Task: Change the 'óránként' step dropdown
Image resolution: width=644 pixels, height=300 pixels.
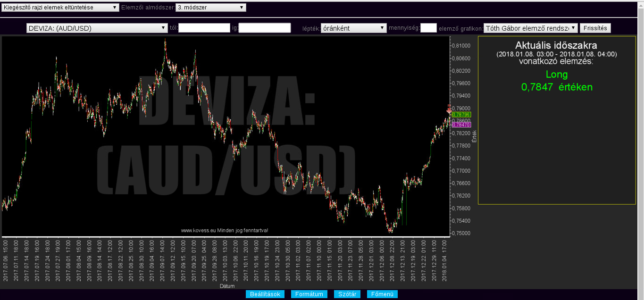Action: [353, 28]
